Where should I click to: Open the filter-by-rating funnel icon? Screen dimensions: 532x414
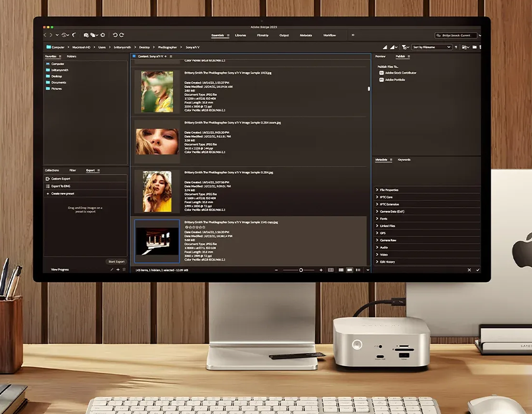coord(404,47)
